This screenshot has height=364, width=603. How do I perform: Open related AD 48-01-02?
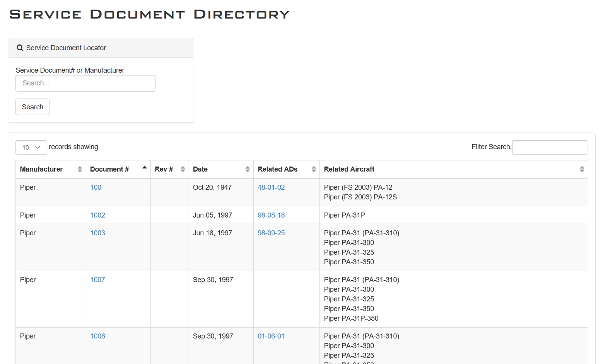[x=271, y=187]
